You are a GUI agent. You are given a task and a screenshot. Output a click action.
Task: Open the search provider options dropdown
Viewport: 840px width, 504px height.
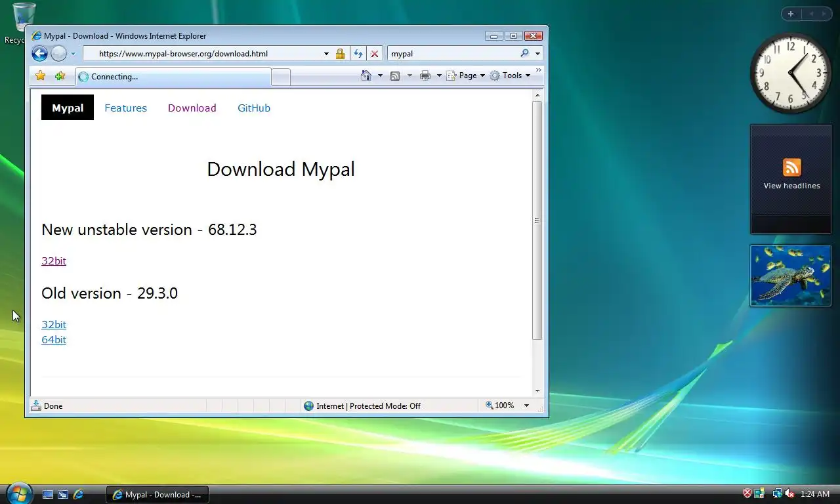click(537, 54)
